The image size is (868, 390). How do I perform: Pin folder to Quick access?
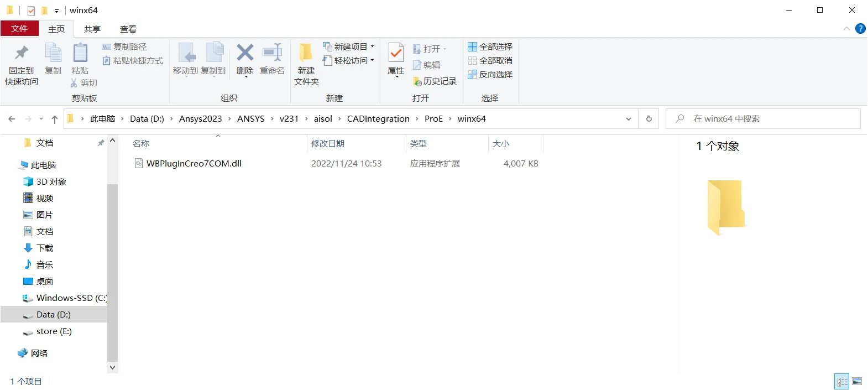coord(22,65)
